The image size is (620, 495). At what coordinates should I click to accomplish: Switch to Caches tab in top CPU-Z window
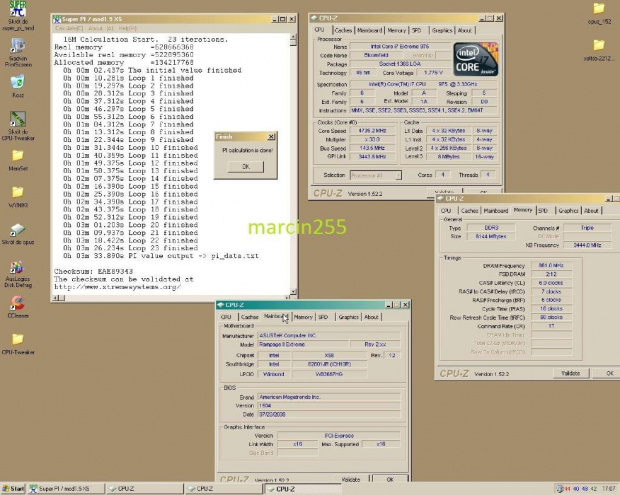click(x=343, y=30)
